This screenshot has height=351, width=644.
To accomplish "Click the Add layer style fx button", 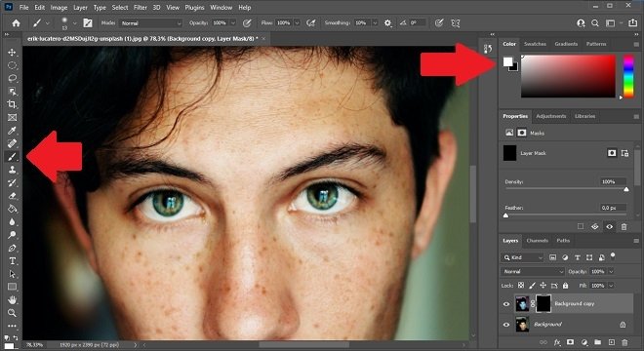I will [557, 342].
